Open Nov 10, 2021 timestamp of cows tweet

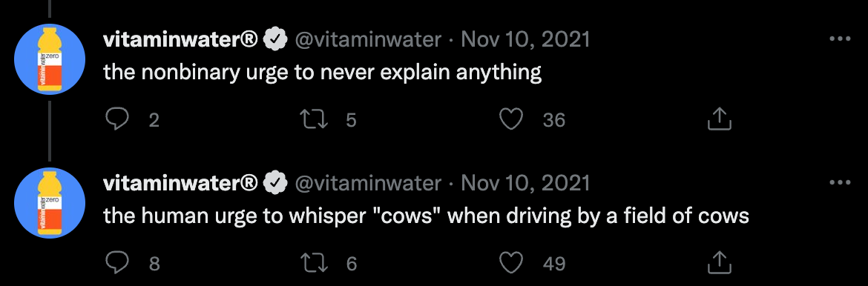tap(525, 182)
